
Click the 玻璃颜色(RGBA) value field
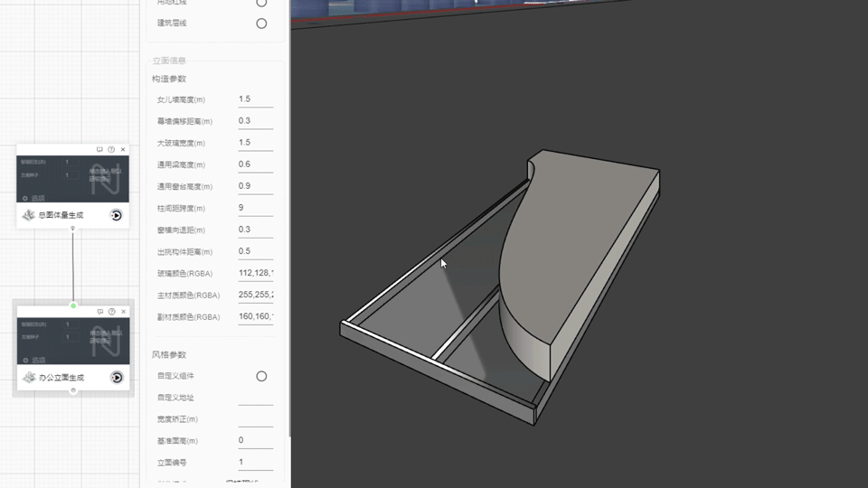(x=255, y=273)
